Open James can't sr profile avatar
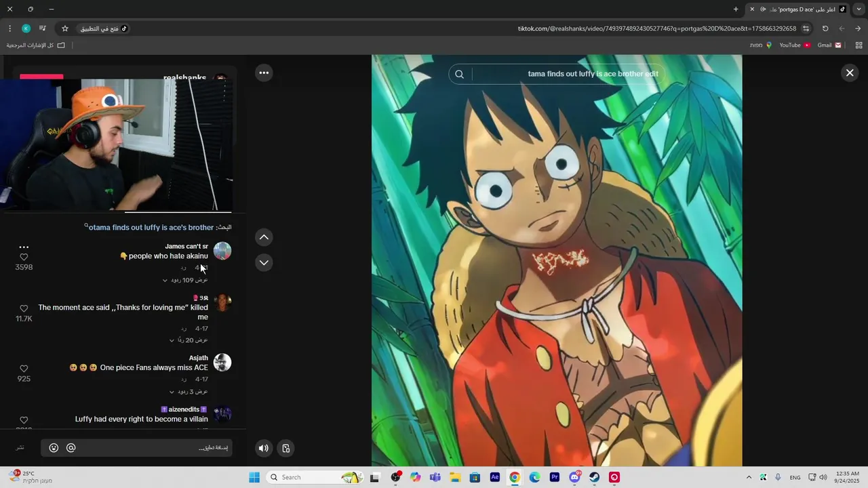This screenshot has width=868, height=488. [x=222, y=251]
